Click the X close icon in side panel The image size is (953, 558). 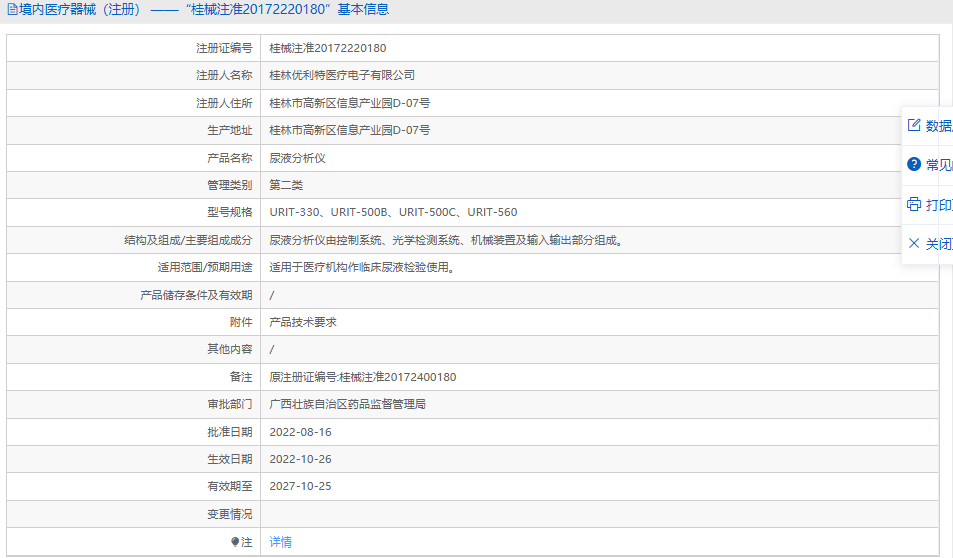tap(914, 243)
